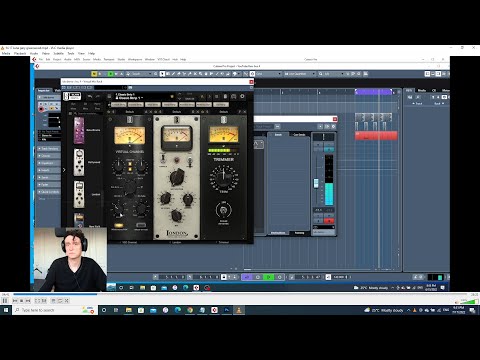The image size is (480, 360).
Task: Select the Hollywood module thumbnail
Action: pos(79,162)
